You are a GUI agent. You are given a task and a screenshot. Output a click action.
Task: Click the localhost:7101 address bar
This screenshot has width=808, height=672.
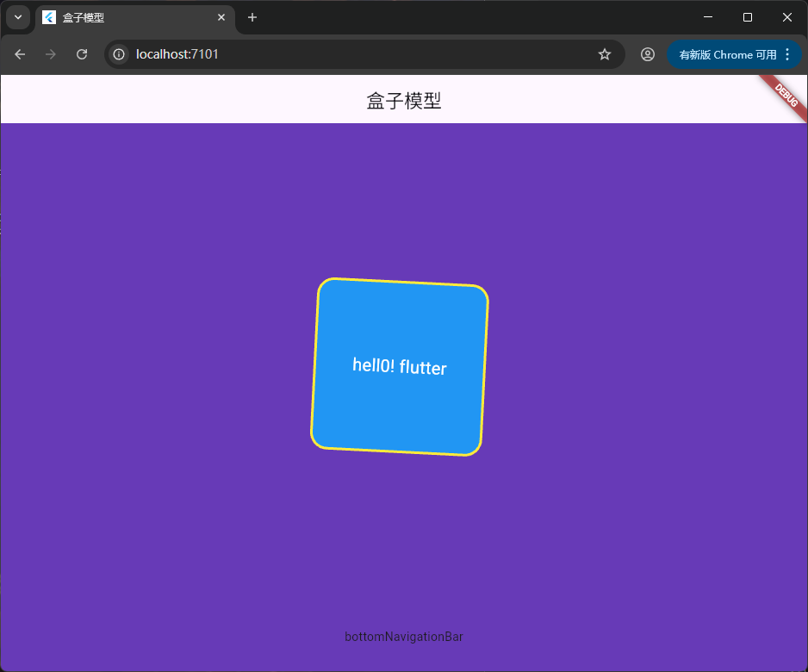click(x=345, y=54)
